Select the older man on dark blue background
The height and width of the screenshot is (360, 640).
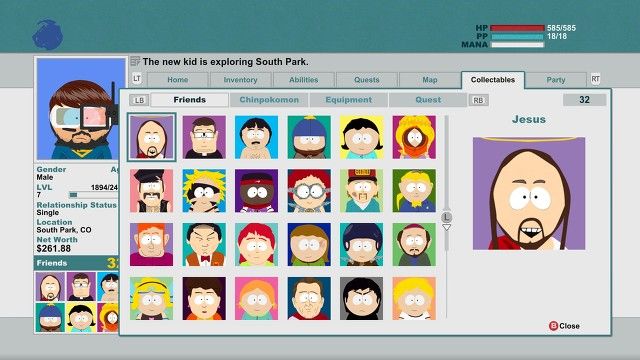pyautogui.click(x=309, y=298)
